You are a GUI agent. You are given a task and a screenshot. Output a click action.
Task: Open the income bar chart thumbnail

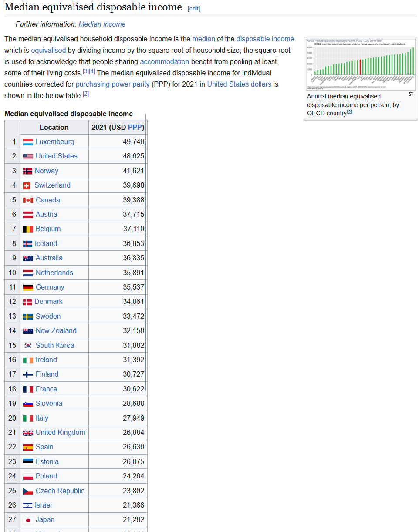pos(360,64)
